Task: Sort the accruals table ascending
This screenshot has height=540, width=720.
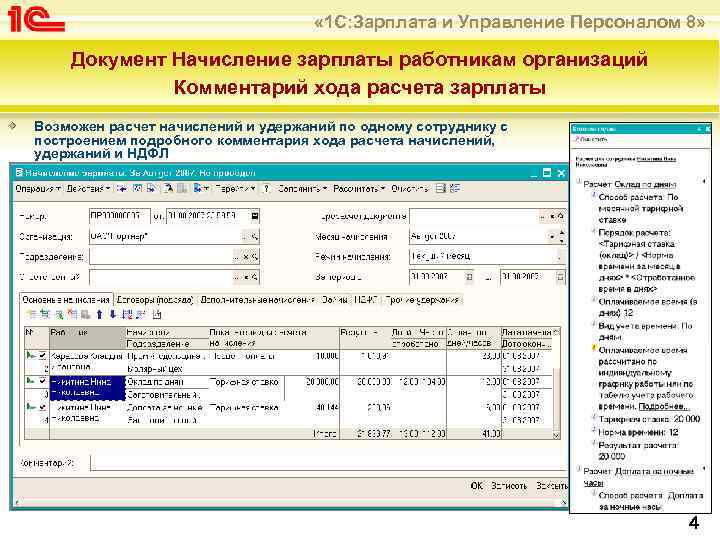Action: click(x=128, y=315)
